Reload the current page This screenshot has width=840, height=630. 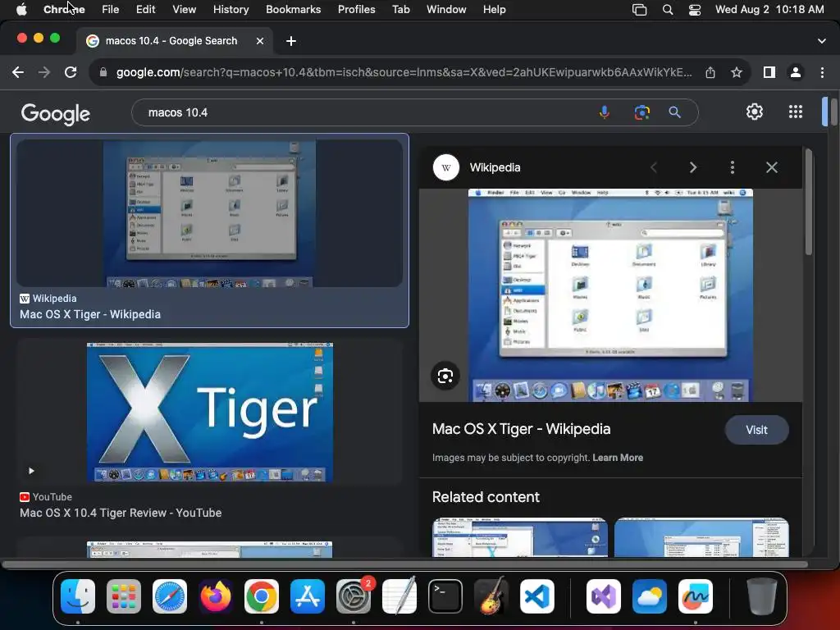71,72
